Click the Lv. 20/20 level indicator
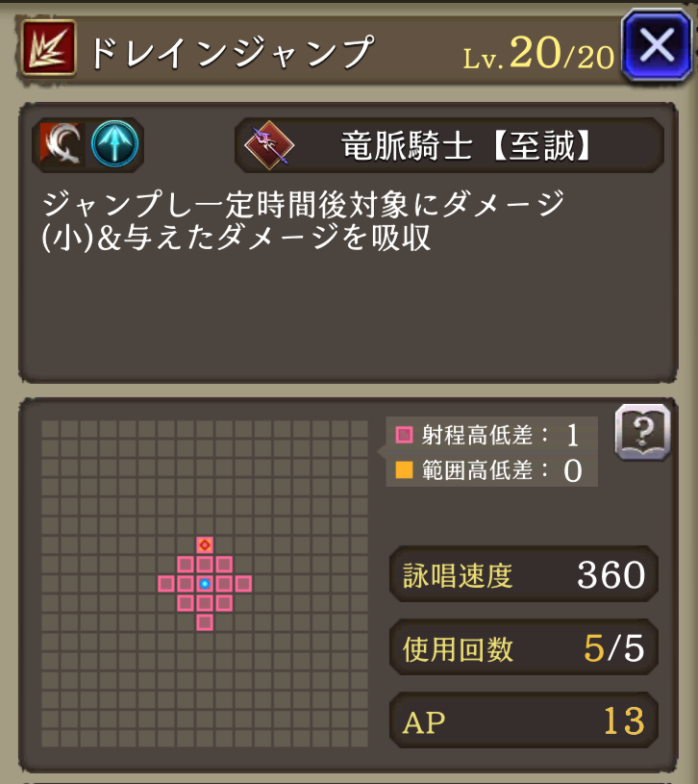The height and width of the screenshot is (784, 698). 538,54
